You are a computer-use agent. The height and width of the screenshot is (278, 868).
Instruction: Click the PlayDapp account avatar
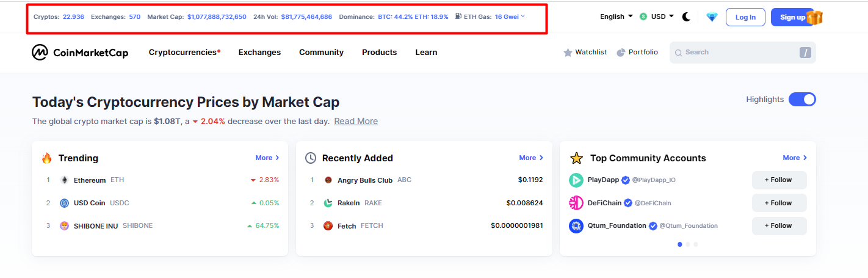tap(576, 180)
